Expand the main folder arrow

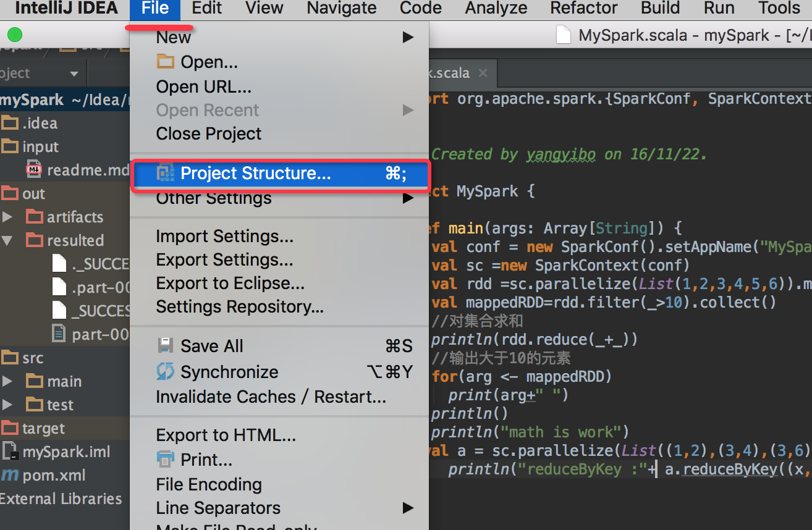(x=7, y=381)
